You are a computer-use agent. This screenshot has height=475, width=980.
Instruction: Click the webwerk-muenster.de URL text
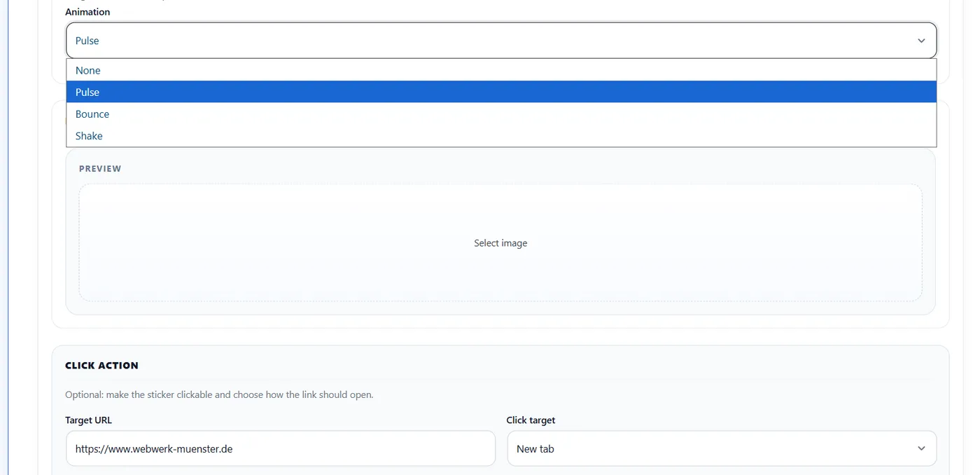154,449
